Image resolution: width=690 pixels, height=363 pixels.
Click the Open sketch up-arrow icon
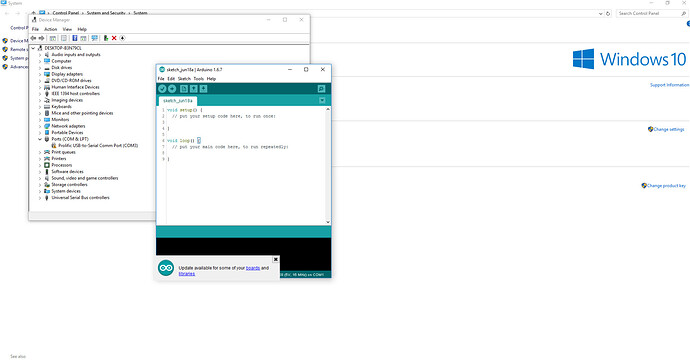pos(194,89)
